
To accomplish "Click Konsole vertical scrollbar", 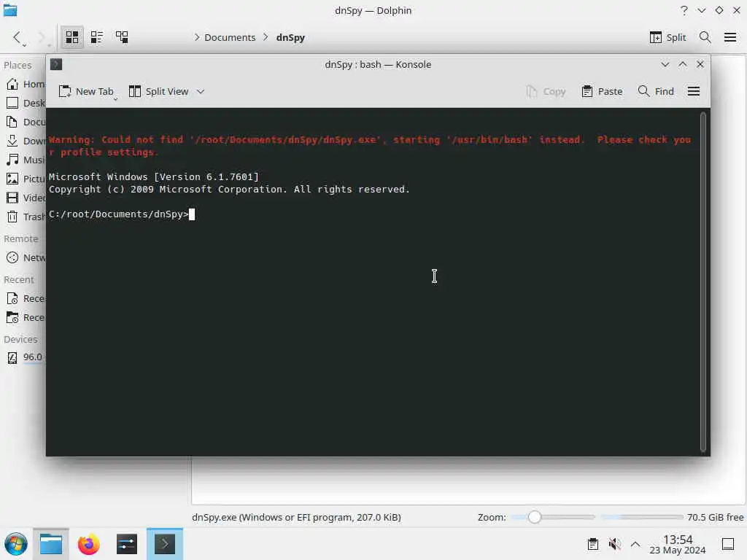I will coord(703,281).
